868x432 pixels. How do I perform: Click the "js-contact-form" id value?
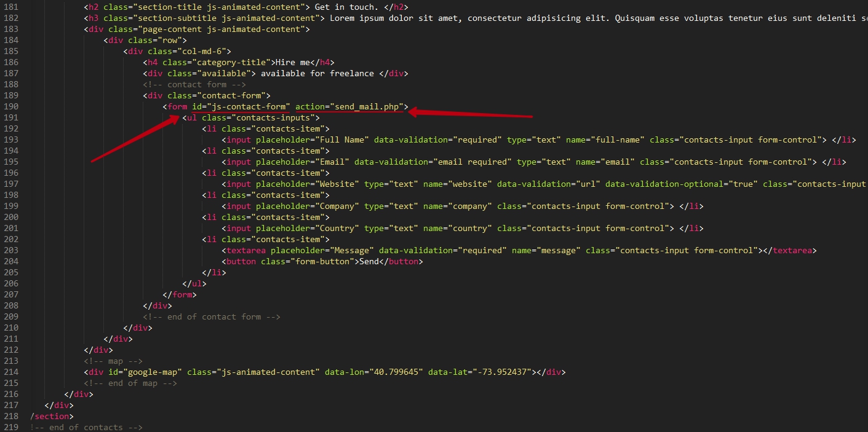[x=249, y=106]
